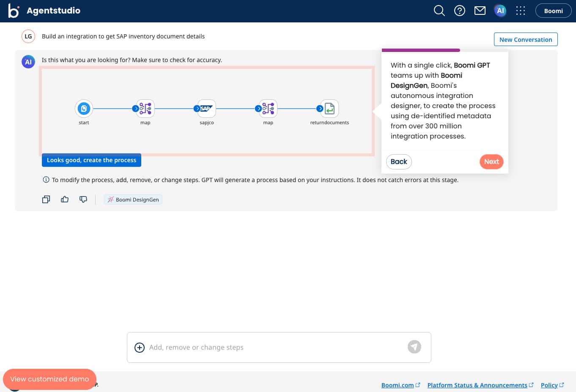Click Next in the tour tooltip
Screen dimensions: 576x392
(x=491, y=162)
